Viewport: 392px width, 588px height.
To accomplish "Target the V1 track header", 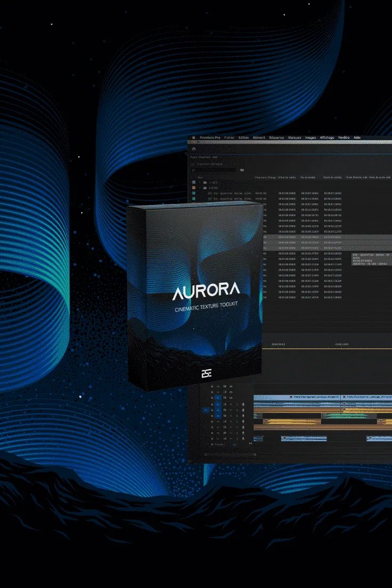I will pyautogui.click(x=218, y=398).
